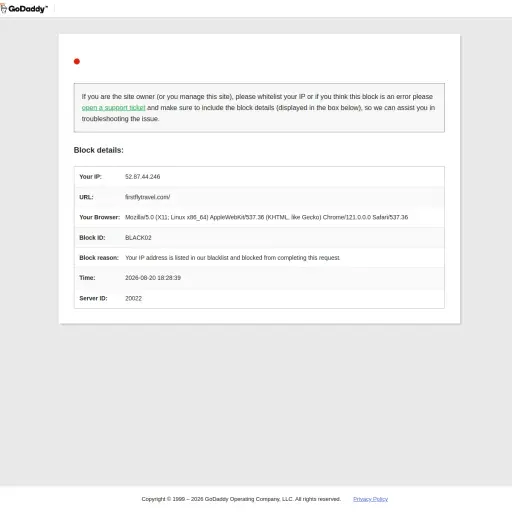Click the block timestamp value
This screenshot has height=512, width=512.
(x=153, y=278)
